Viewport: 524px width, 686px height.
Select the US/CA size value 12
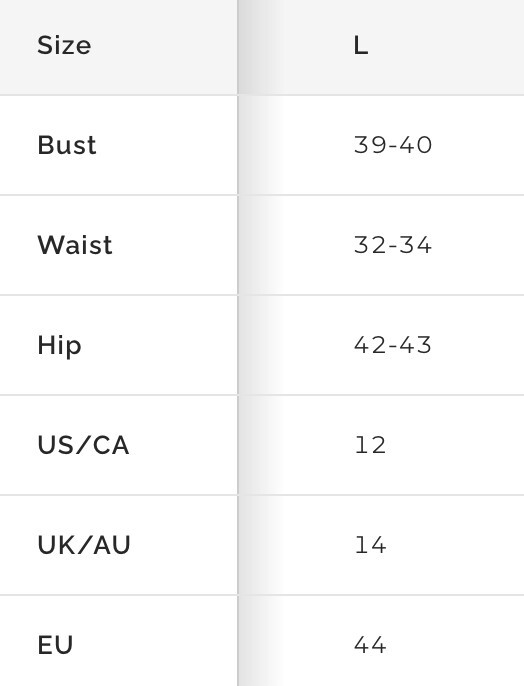pos(370,445)
